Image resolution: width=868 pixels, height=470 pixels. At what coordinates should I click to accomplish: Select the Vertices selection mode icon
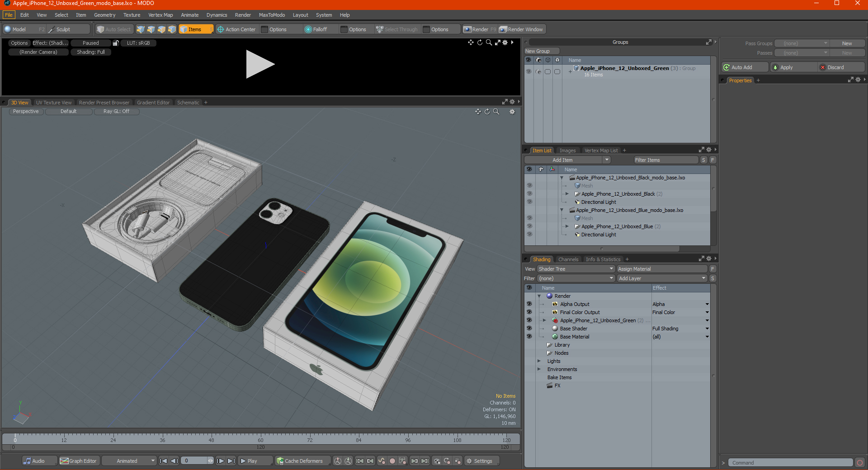[x=141, y=29]
